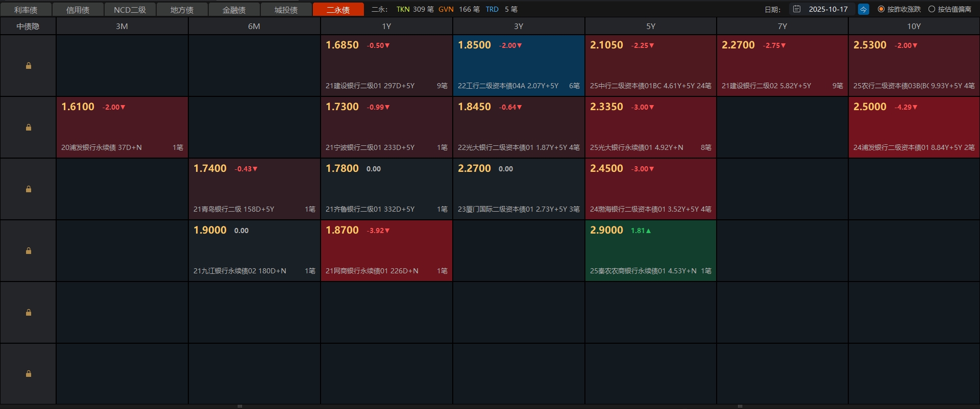Click the 中债隐 header cell
The image size is (980, 409).
pos(28,26)
